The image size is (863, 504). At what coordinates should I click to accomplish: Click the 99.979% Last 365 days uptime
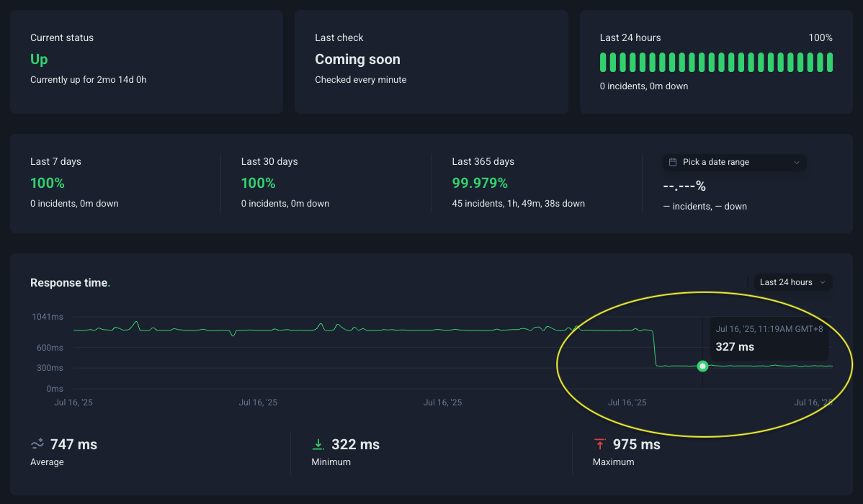(480, 183)
